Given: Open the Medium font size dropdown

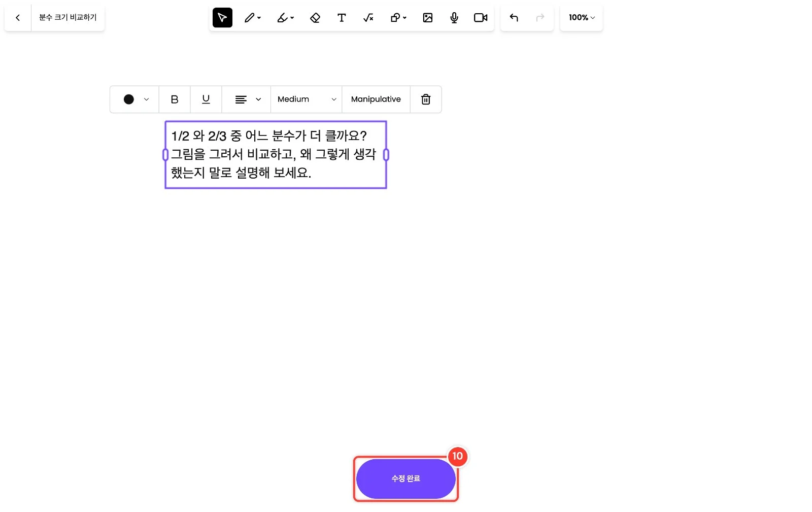Looking at the screenshot, I should point(307,99).
